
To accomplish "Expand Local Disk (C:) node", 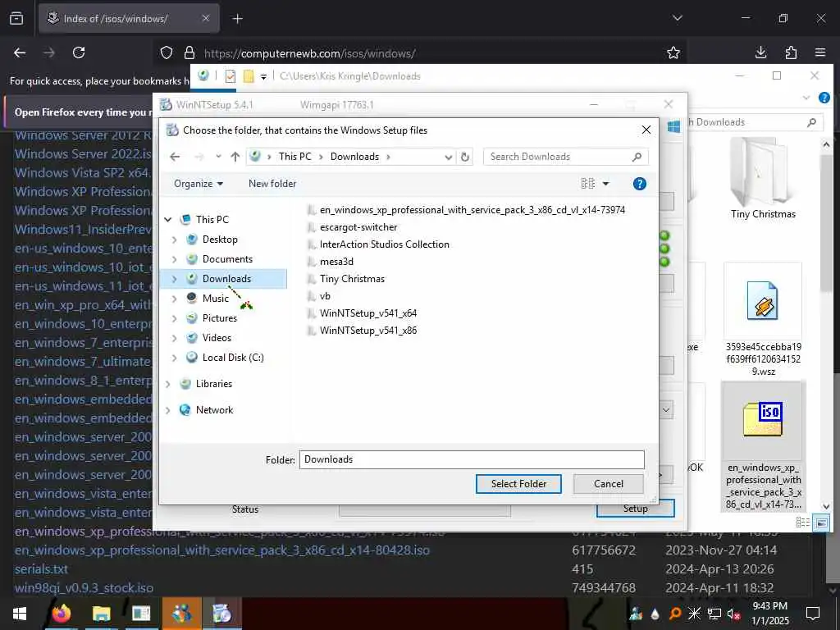I will click(x=174, y=358).
